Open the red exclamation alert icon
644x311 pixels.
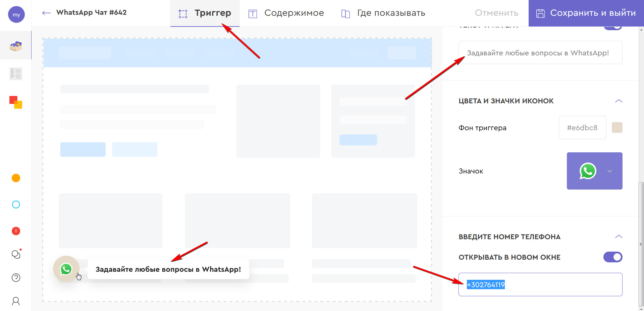click(x=16, y=231)
